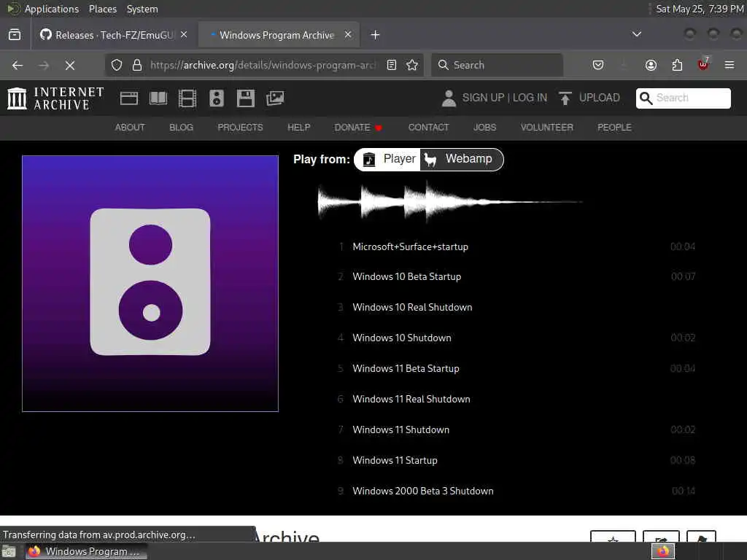Viewport: 747px width, 560px height.
Task: Open the PEOPLE link
Action: pyautogui.click(x=614, y=128)
